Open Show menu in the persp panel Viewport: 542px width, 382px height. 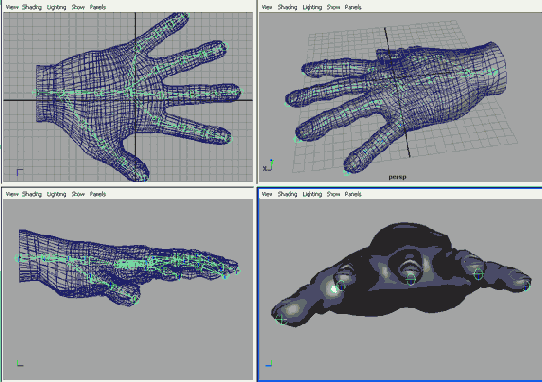333,7
